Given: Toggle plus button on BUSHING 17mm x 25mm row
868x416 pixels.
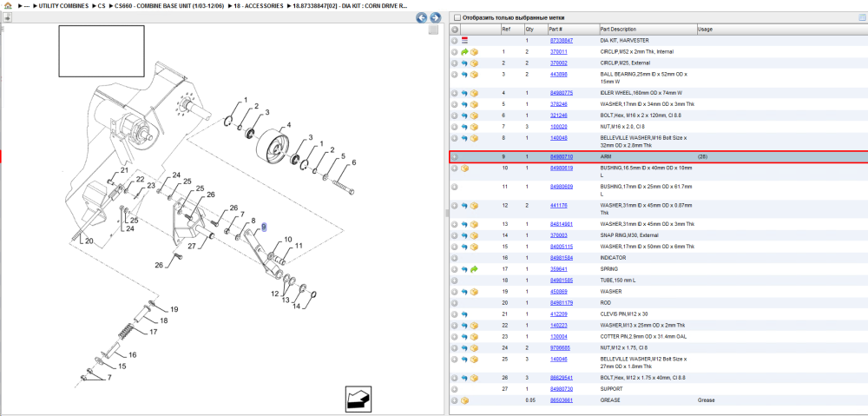Looking at the screenshot, I should point(455,187).
